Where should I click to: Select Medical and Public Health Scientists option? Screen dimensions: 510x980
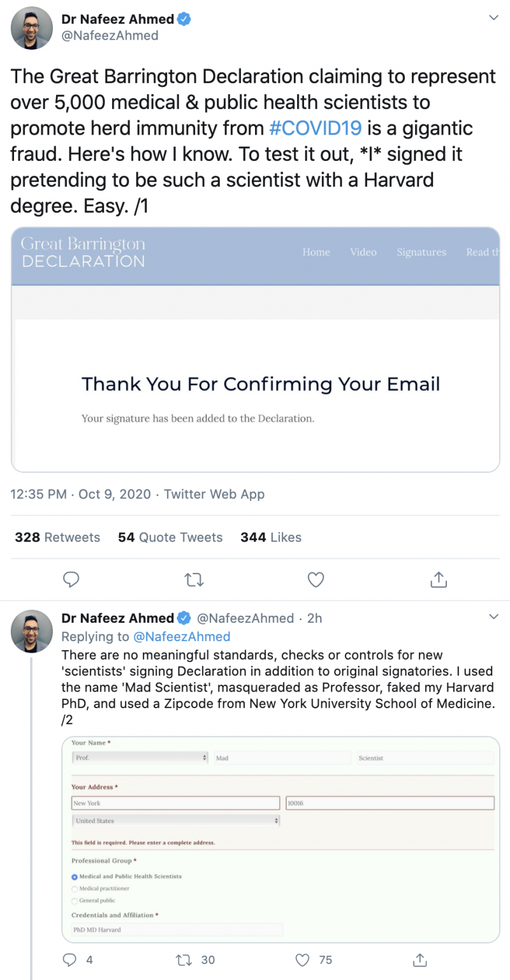point(75,877)
